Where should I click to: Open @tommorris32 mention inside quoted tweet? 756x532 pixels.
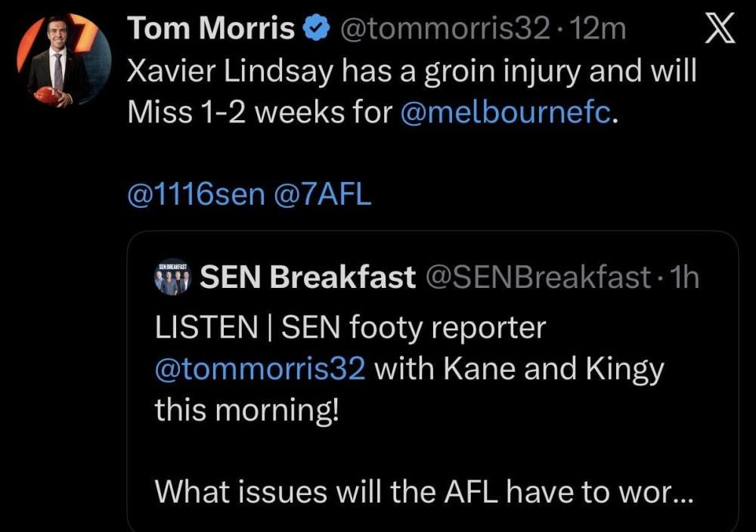click(x=260, y=370)
